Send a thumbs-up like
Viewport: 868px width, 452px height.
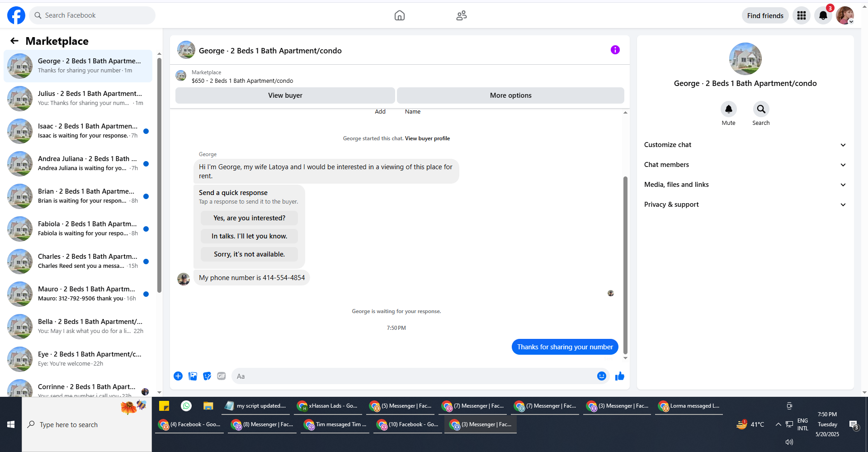click(620, 376)
